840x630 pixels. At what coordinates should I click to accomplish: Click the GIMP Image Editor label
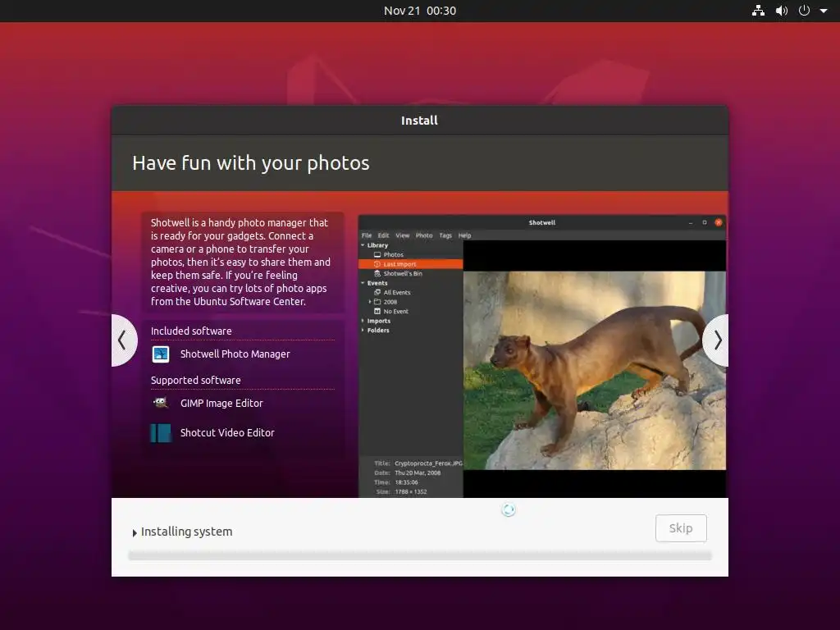tap(221, 404)
